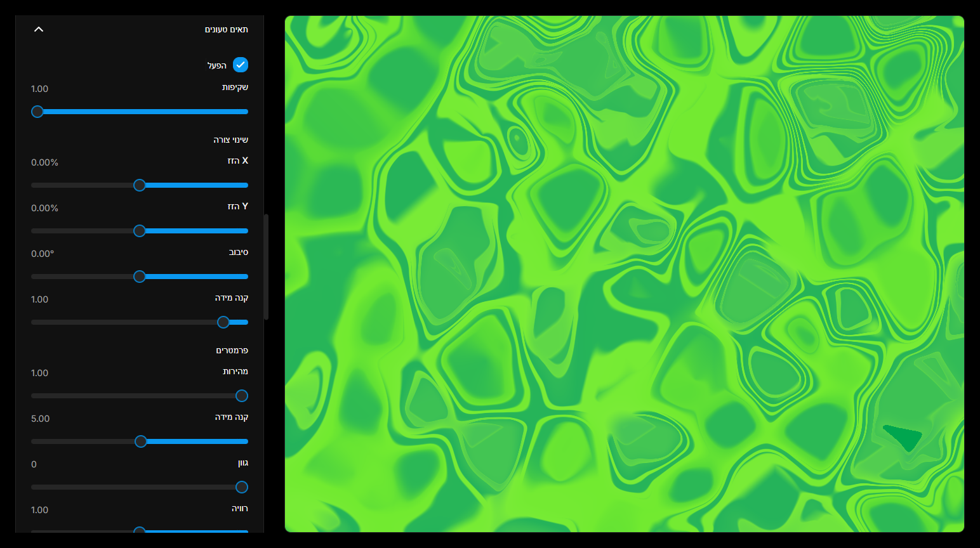Click the תאים טעונים section header title
Viewport: 980px width, 548px height.
[226, 30]
